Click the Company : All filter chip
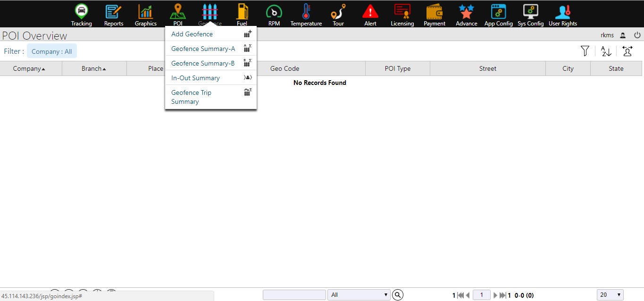Image resolution: width=644 pixels, height=301 pixels. click(x=52, y=51)
